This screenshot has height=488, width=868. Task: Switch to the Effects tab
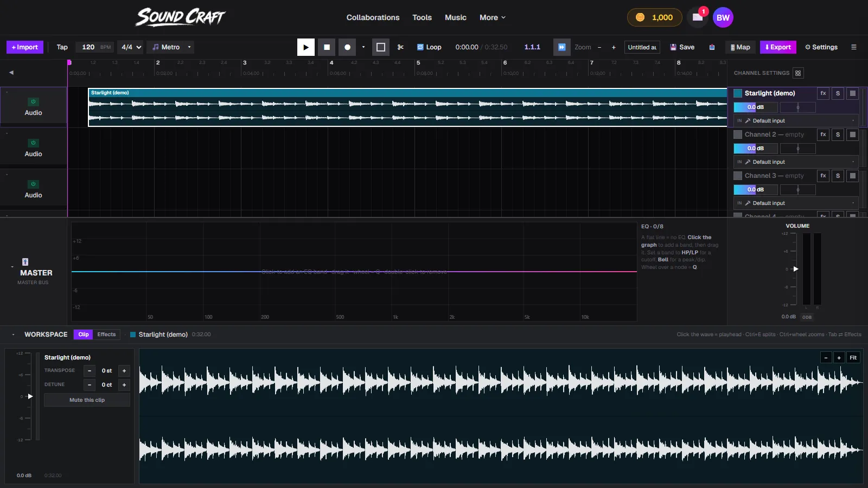pos(106,335)
